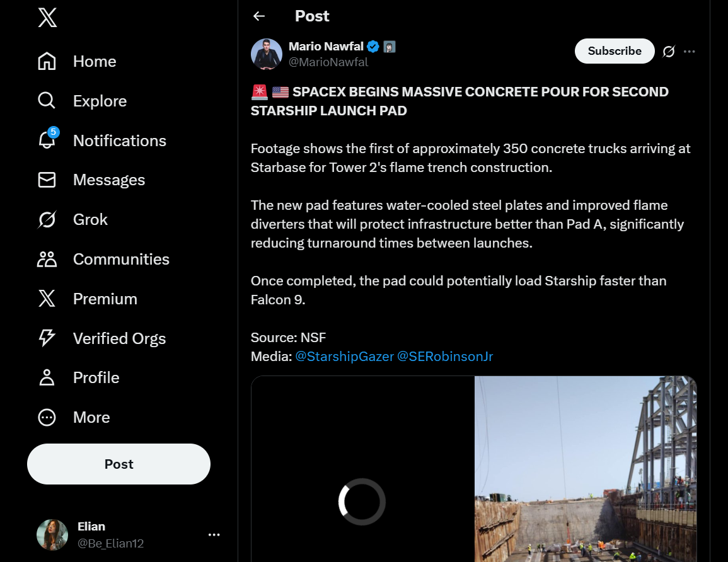The image size is (728, 562).
Task: Open the launch pad construction photo
Action: pos(586,469)
